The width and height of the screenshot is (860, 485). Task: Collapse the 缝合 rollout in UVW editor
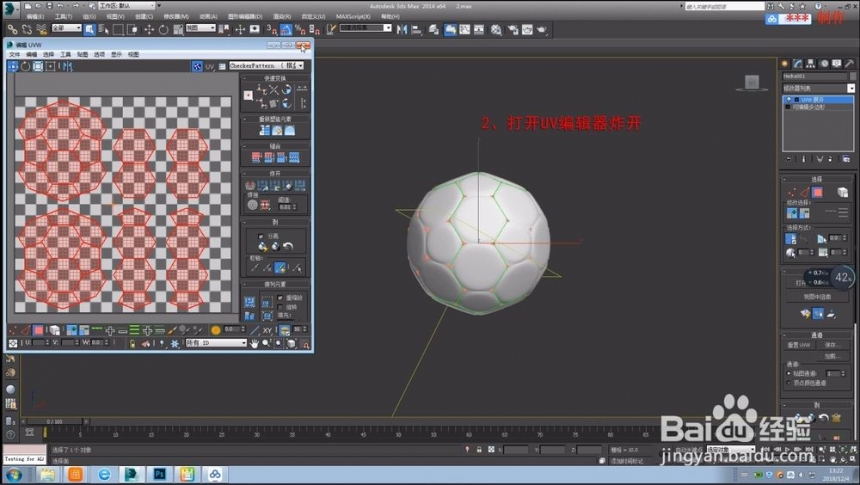(x=275, y=146)
